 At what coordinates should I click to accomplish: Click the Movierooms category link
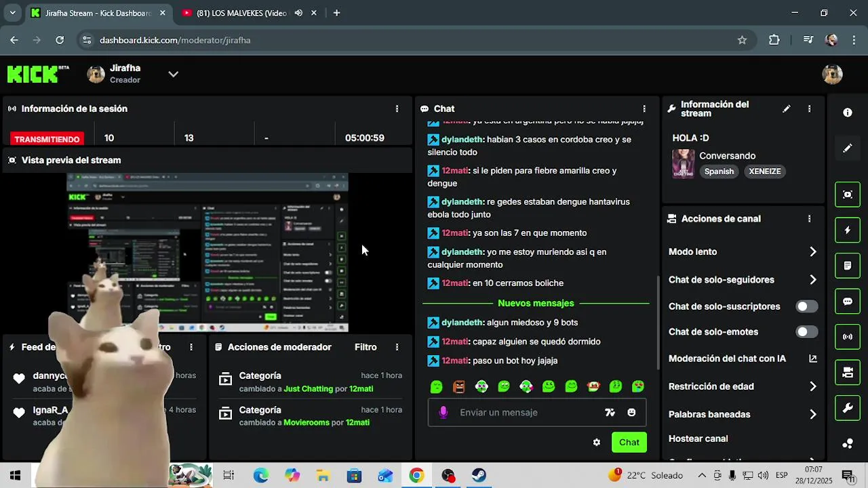[x=307, y=422]
